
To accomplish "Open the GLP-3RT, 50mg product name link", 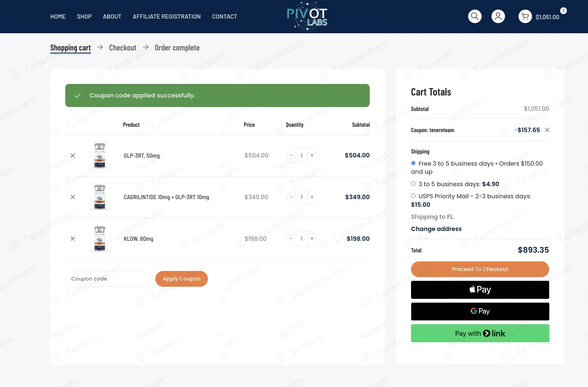I will click(x=142, y=156).
